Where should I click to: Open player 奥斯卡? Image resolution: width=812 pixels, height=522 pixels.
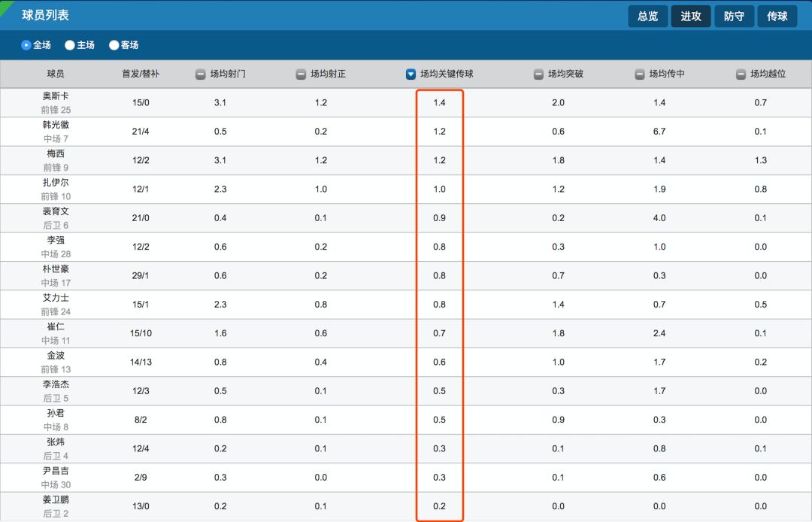(x=56, y=96)
